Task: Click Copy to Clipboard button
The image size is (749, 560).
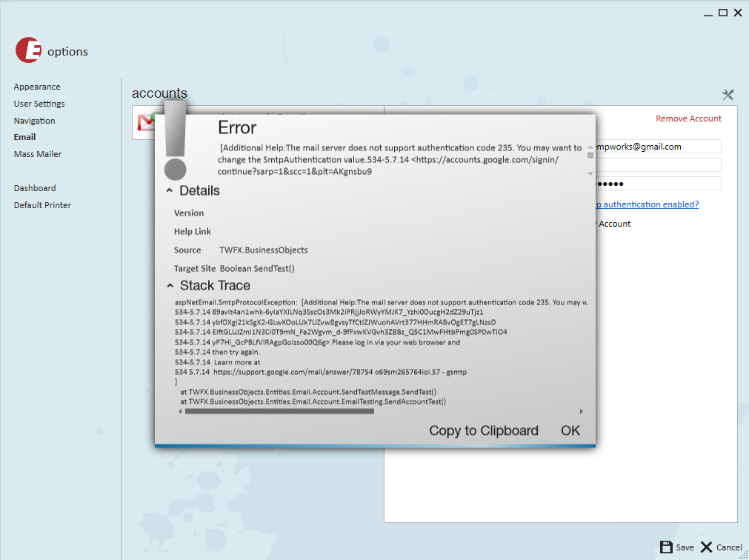Action: (x=484, y=430)
